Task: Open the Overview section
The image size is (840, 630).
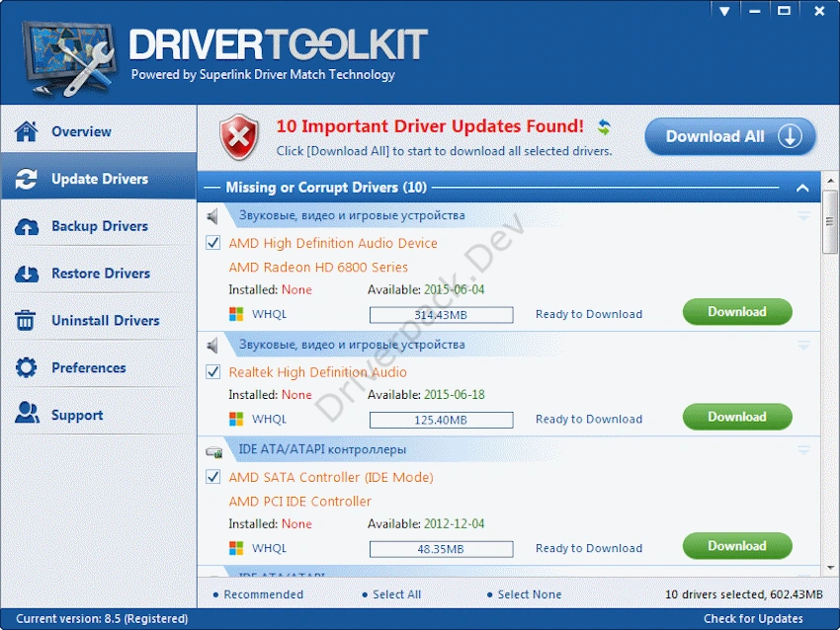Action: 99,131
